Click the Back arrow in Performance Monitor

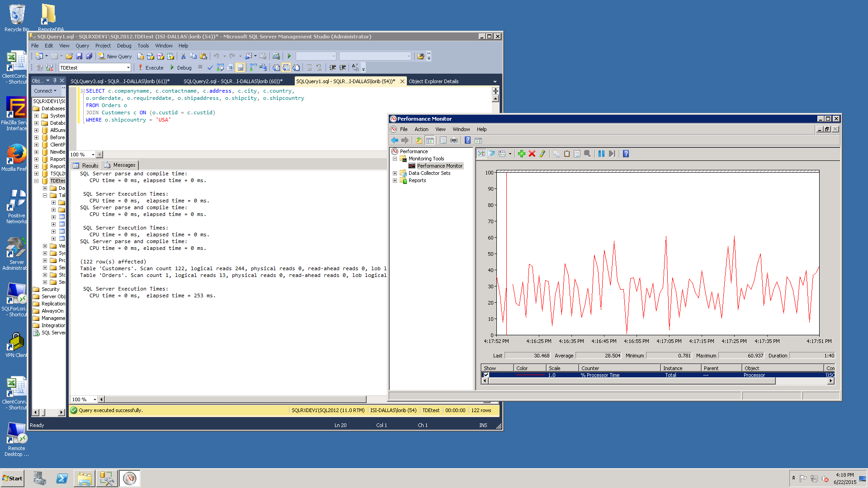point(395,141)
